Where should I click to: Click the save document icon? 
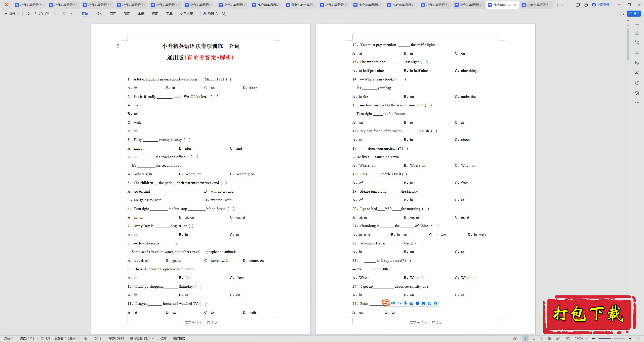28,14
